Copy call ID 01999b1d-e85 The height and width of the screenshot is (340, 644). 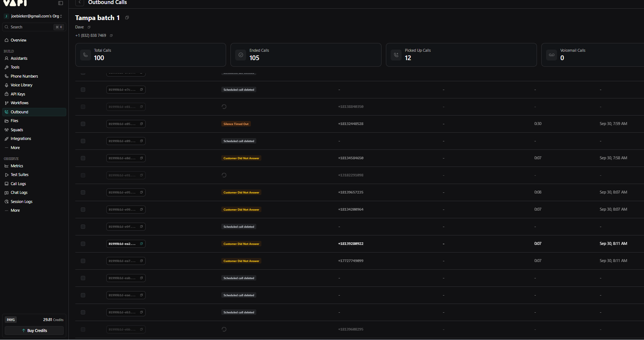141,124
